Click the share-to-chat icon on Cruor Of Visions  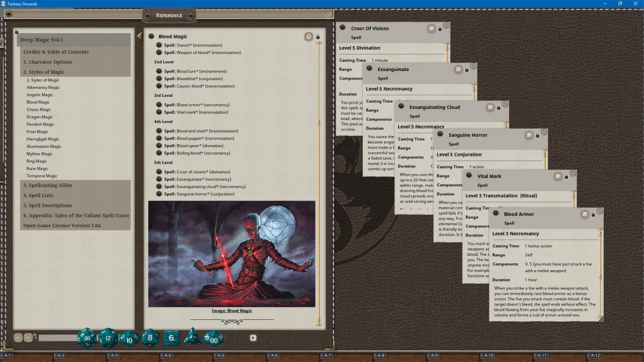[432, 29]
